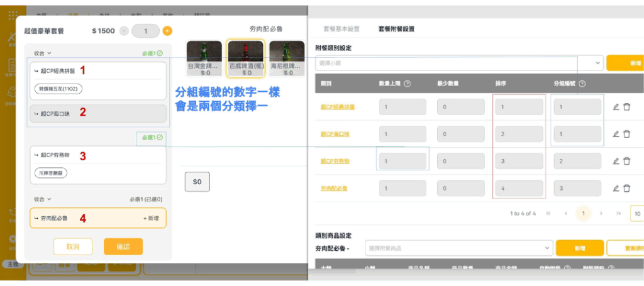Select the 超CP海口味 option in the set
The height and width of the screenshot is (286, 644).
coord(97,114)
